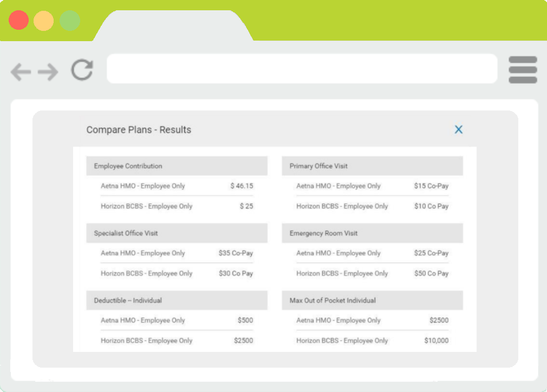Click the Primary Office Visit header
The image size is (547, 392).
[x=372, y=166]
